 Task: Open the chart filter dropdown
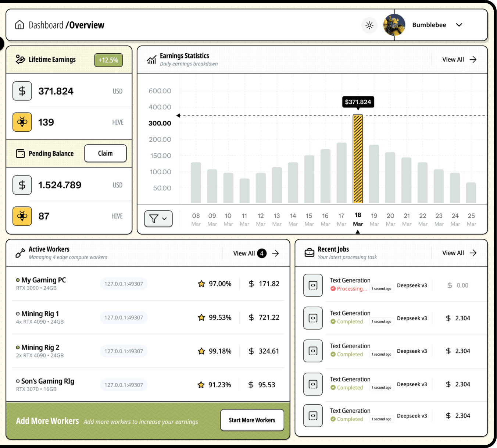158,219
